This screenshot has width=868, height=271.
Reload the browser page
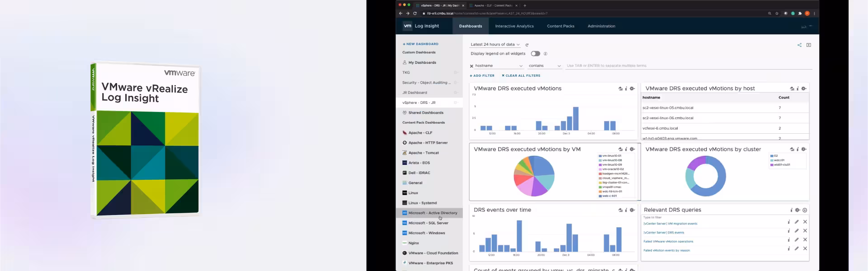pos(415,14)
